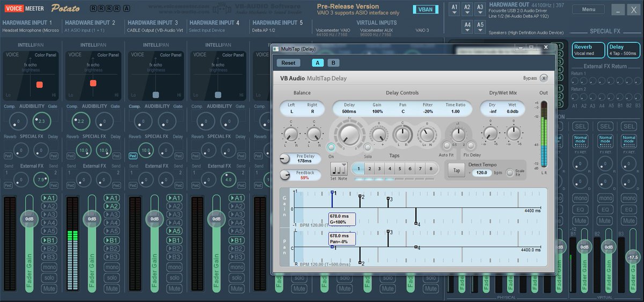Image resolution: width=644 pixels, height=302 pixels.
Task: Select tap 1 in Taps row
Action: point(358,169)
